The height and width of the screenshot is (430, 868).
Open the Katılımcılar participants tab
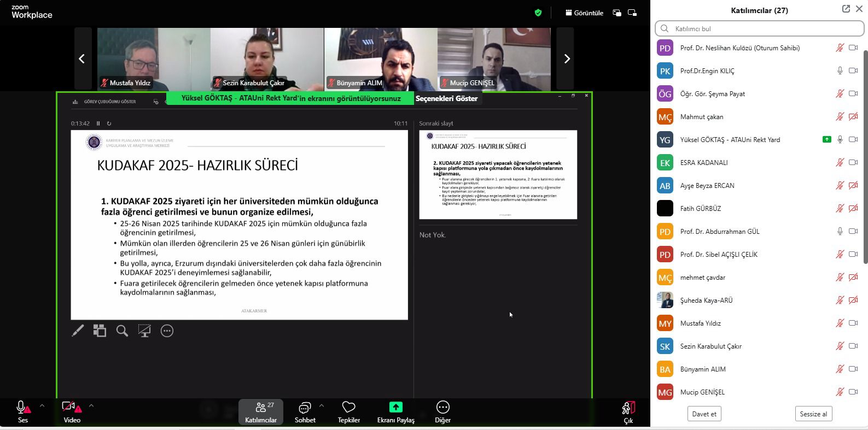click(261, 411)
